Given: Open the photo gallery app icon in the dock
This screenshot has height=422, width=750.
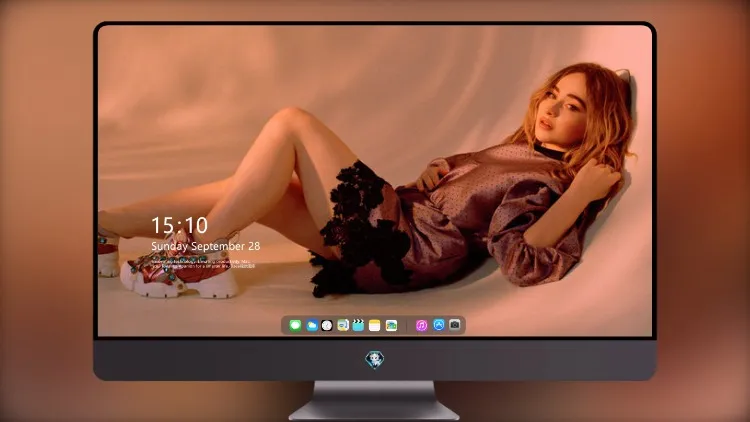Looking at the screenshot, I should click(x=391, y=325).
